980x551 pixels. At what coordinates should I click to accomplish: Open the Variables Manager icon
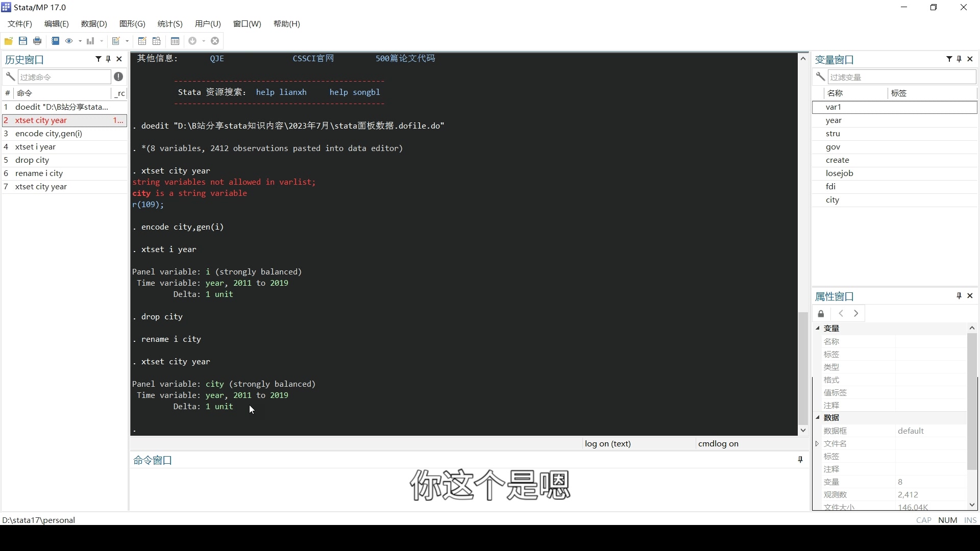(x=175, y=41)
